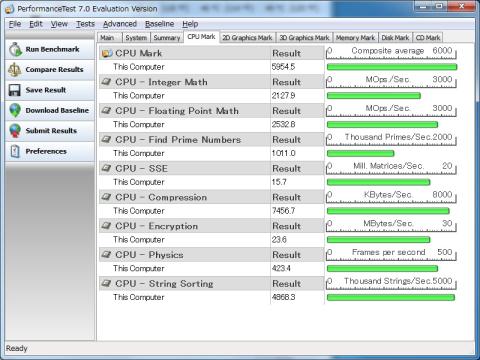Open the Advanced menu

[120, 24]
